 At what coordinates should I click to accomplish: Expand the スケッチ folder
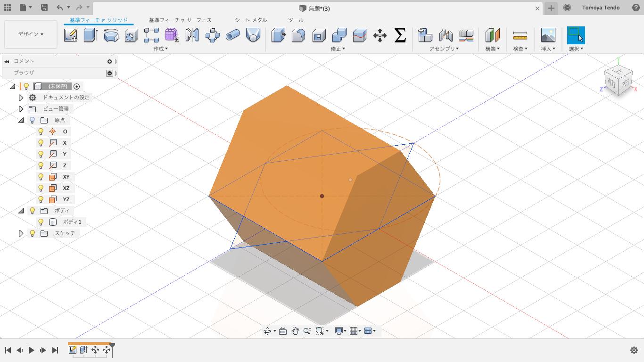click(x=21, y=233)
